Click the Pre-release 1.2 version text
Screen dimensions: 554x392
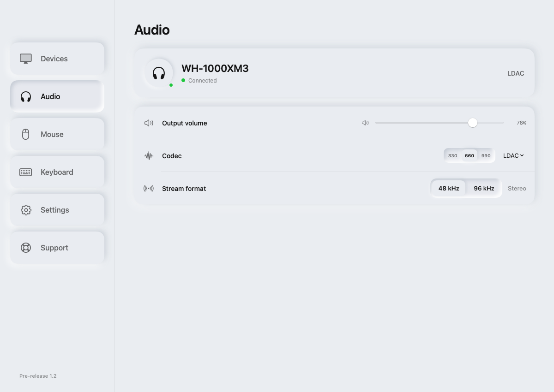pyautogui.click(x=38, y=376)
